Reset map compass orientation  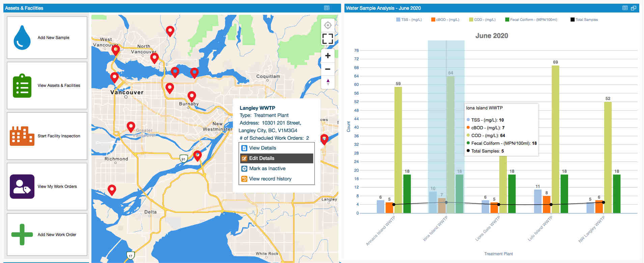(328, 82)
